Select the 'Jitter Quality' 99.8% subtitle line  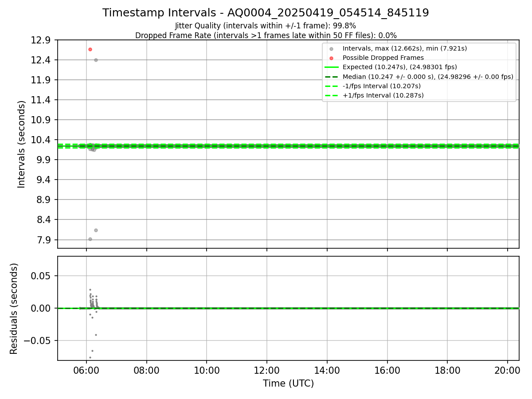[x=266, y=26]
